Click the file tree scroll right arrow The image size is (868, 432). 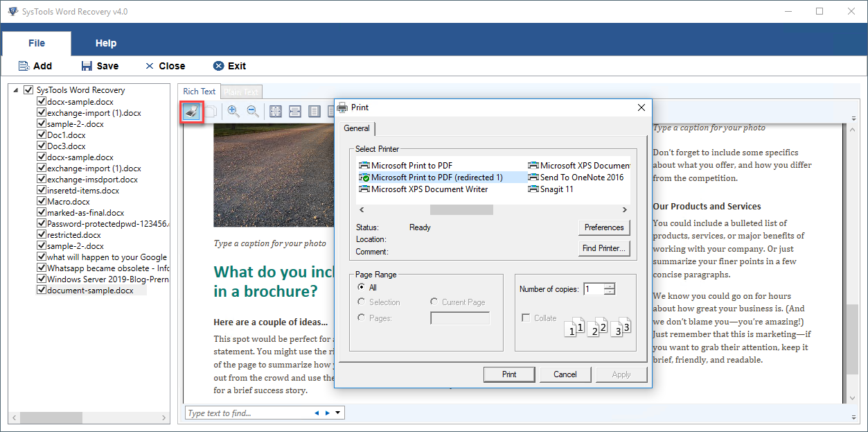[x=163, y=417]
